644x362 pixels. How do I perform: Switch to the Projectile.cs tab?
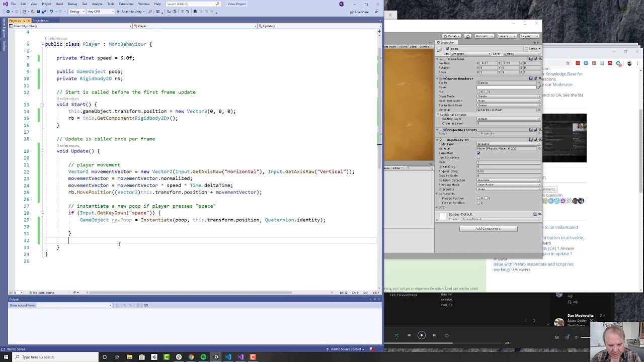[x=41, y=21]
